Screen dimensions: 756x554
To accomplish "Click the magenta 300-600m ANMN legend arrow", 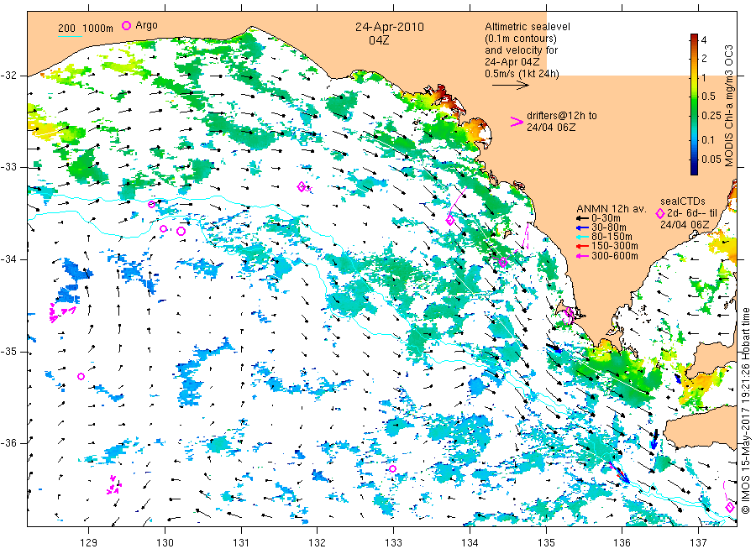I will (583, 256).
